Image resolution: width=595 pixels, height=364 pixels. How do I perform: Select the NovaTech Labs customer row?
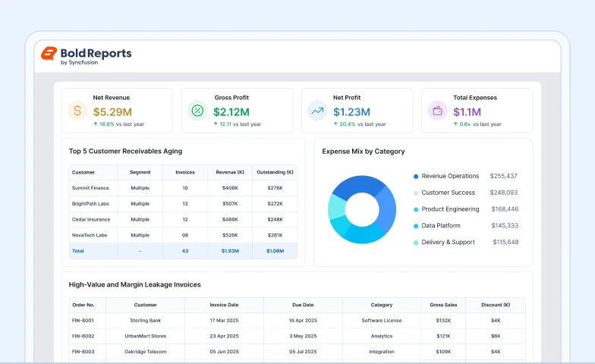click(x=184, y=235)
